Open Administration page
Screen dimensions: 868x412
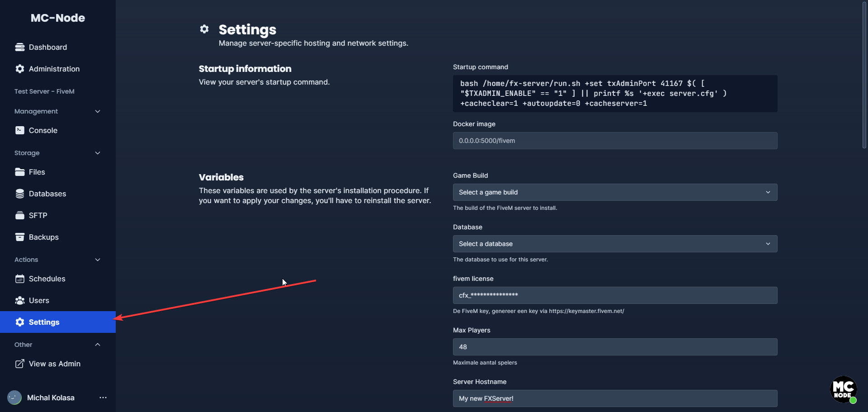[58, 69]
